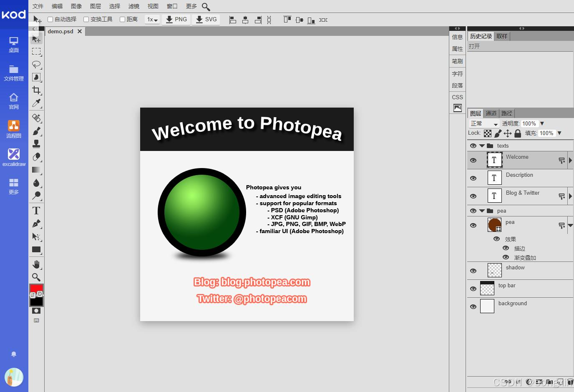This screenshot has height=392, width=574.
Task: Select the Object Selection tool
Action: [36, 77]
